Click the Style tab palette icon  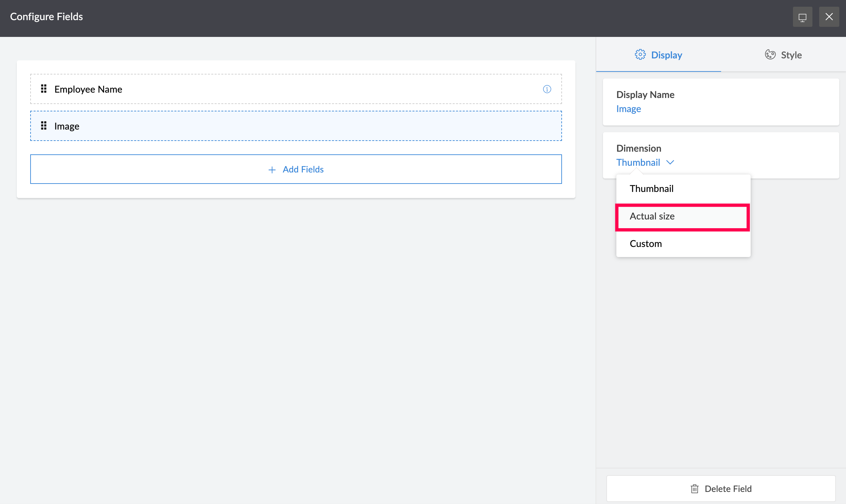click(x=770, y=55)
